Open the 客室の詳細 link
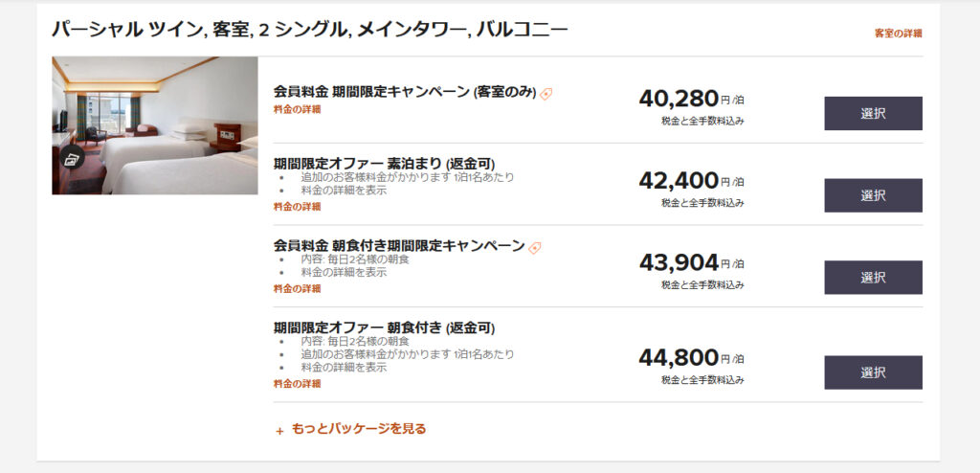 click(898, 34)
